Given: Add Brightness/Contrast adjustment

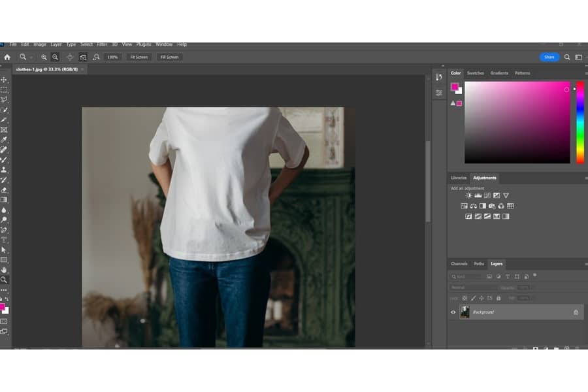Looking at the screenshot, I should coord(468,195).
